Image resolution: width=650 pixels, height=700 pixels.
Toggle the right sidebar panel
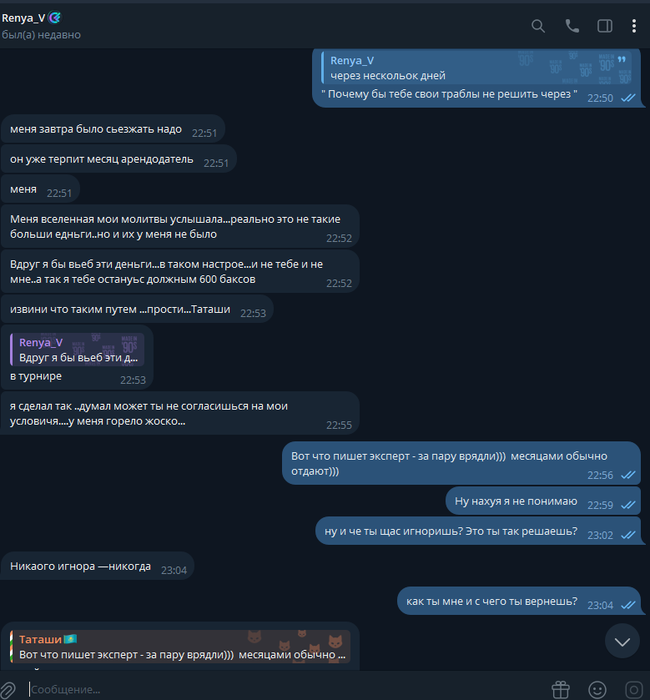(605, 26)
